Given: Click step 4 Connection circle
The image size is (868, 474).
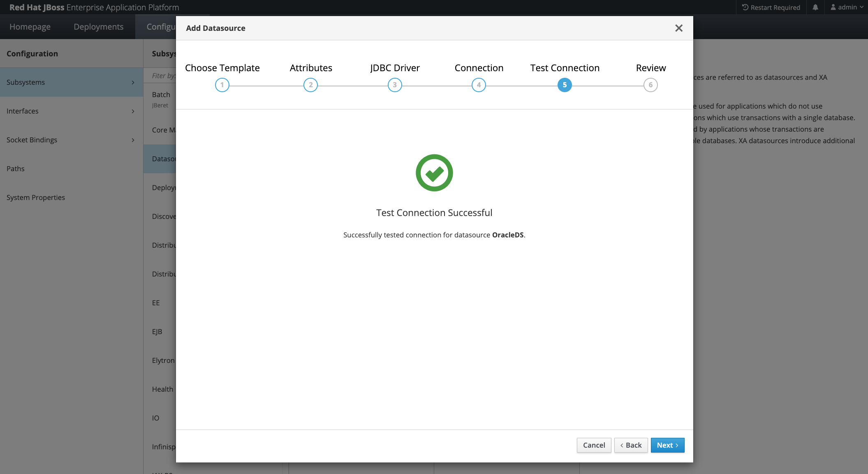Looking at the screenshot, I should coord(479,85).
